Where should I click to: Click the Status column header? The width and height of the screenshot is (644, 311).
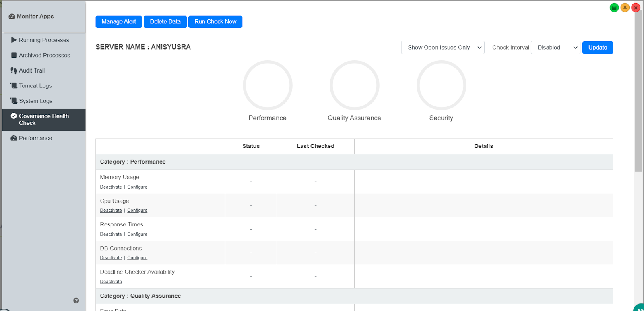251,146
